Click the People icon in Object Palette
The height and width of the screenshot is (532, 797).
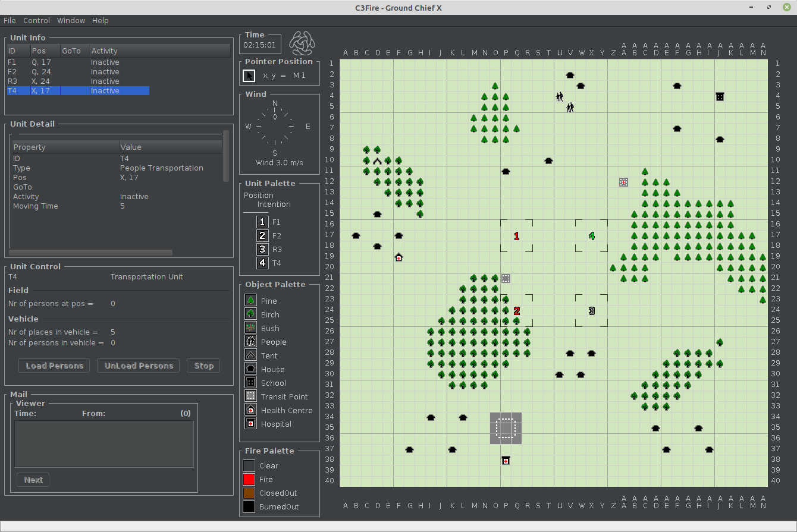(x=250, y=342)
